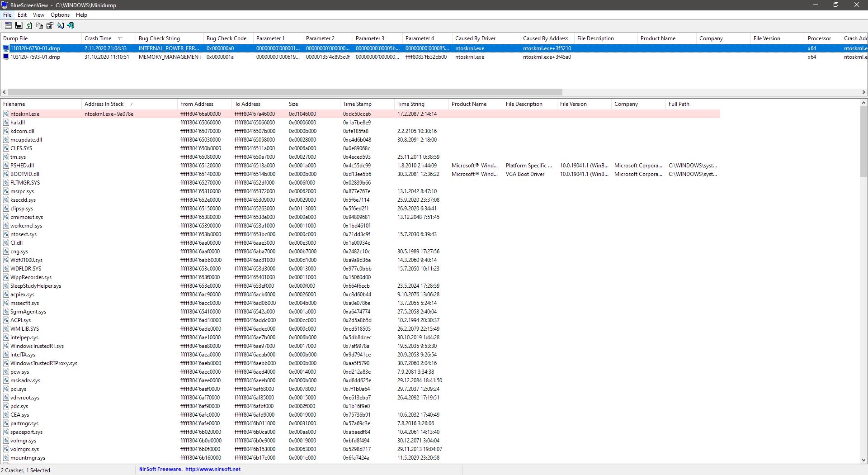This screenshot has height=475, width=868.
Task: Open the File menu
Action: click(x=7, y=15)
